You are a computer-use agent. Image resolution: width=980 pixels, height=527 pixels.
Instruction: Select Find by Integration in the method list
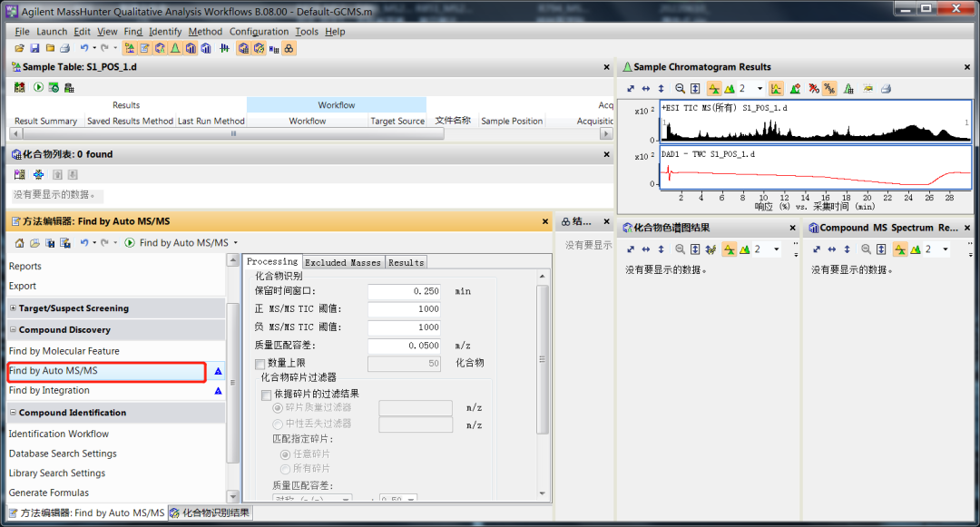coord(49,390)
